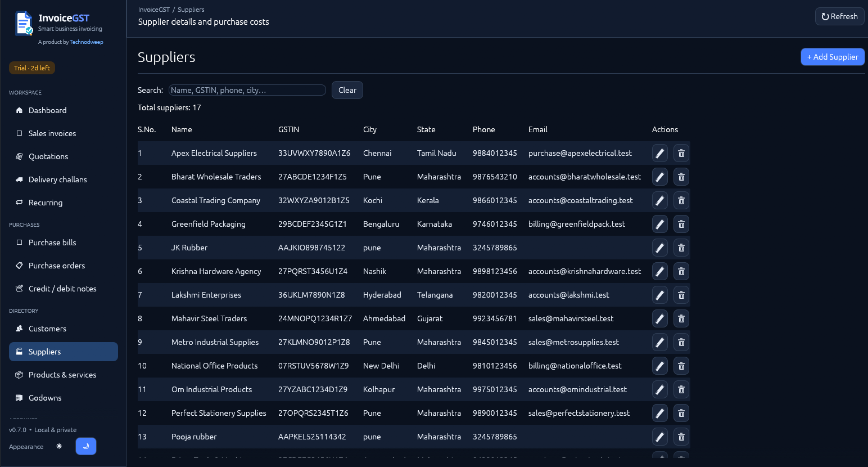Click Total suppliers: 17 text

[169, 107]
